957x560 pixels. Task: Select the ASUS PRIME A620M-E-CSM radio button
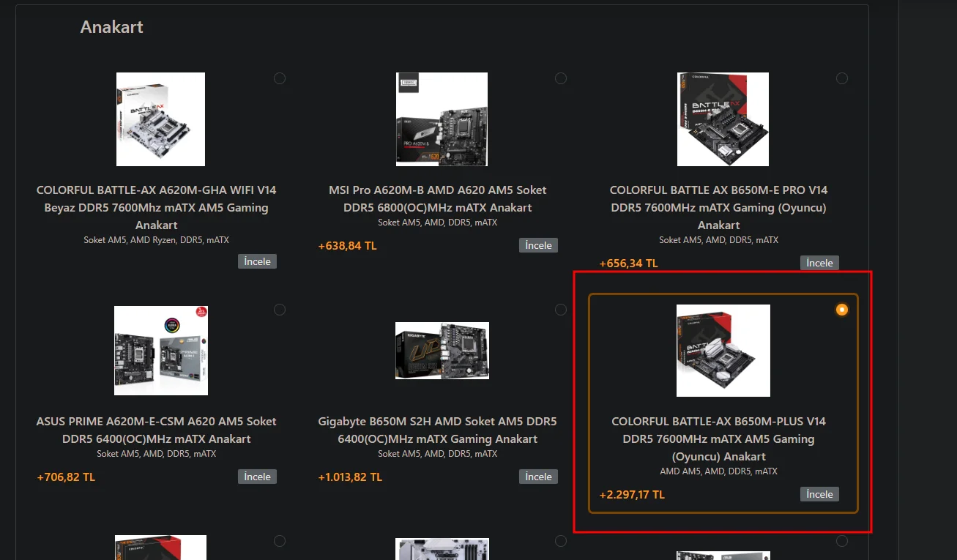(280, 310)
